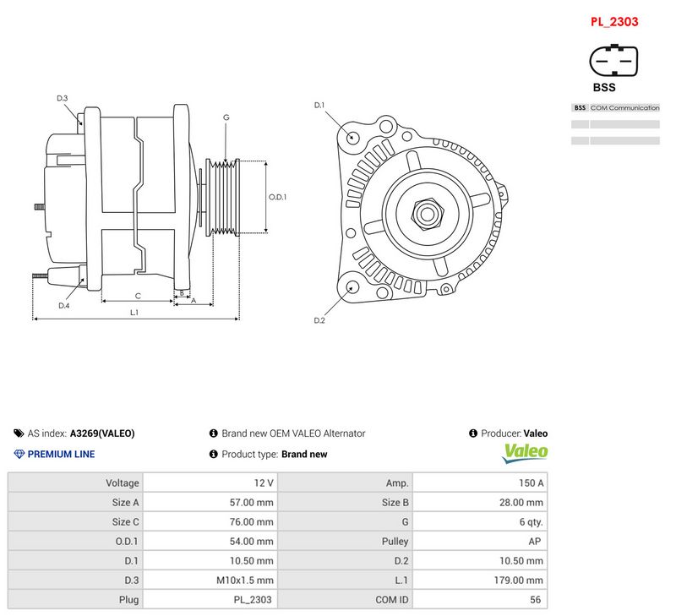Screen dimensions: 676x616
Task: Click the Valeo logo
Action: coord(525,453)
